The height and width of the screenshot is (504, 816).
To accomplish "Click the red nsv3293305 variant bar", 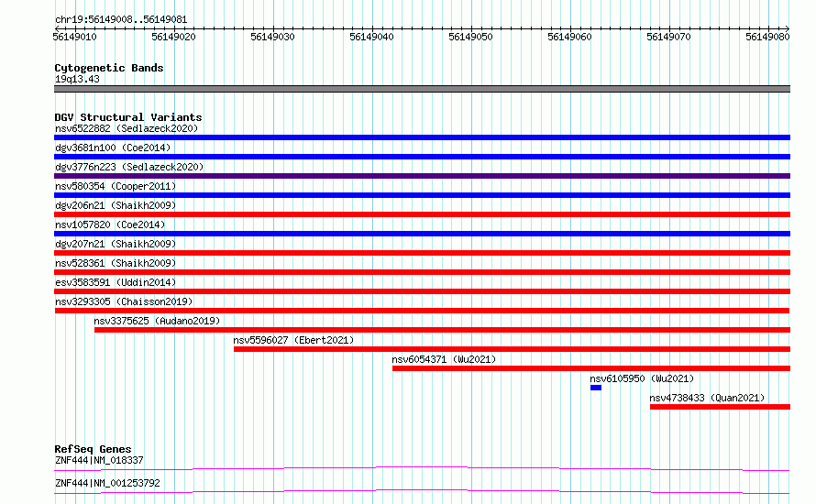I will pos(422,311).
